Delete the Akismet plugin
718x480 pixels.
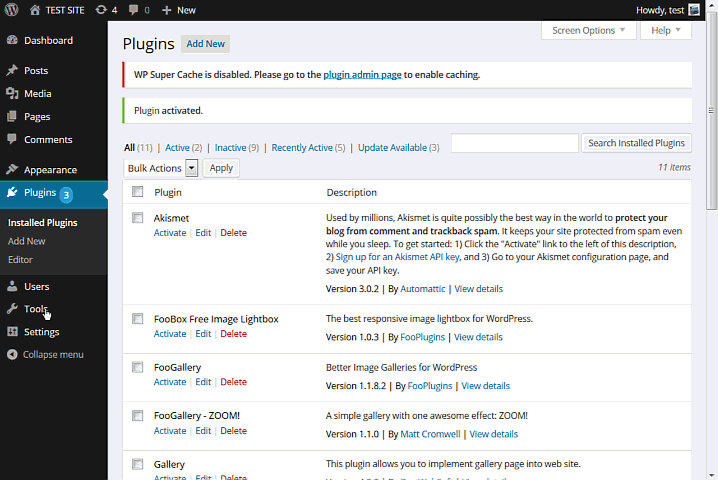(x=234, y=233)
